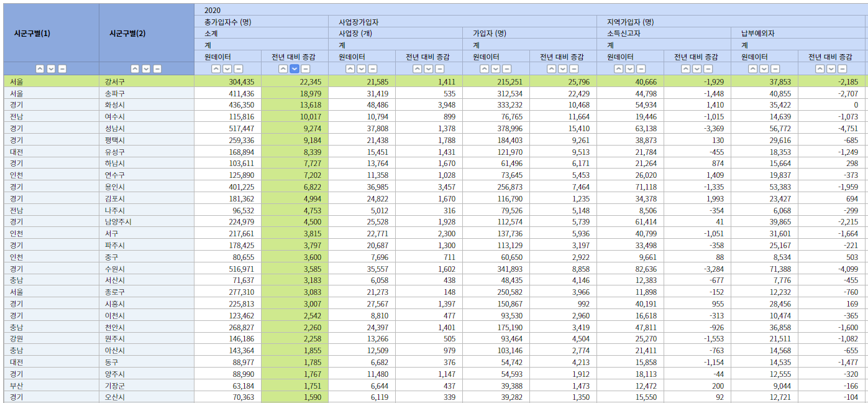This screenshot has height=403, width=868.
Task: Sort 소득신고자 전년 대비 증감 descending
Action: (697, 69)
